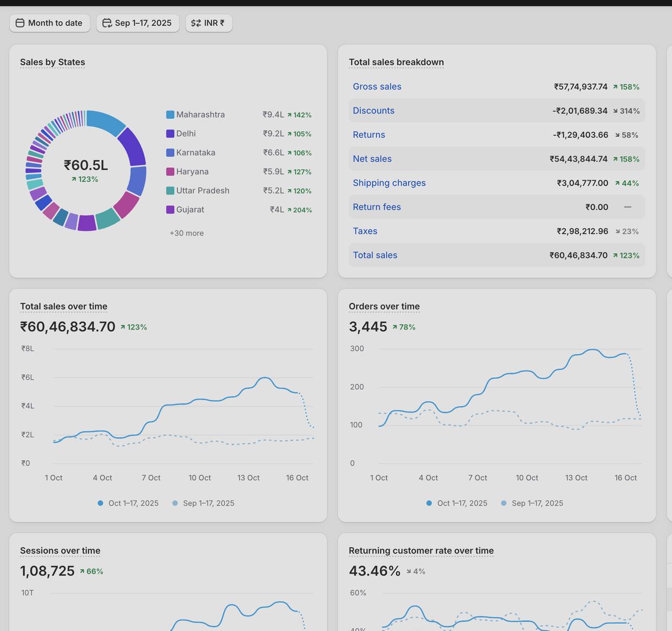Toggle Oct 1–17, 2025 legend in Total sales chart
The height and width of the screenshot is (631, 672).
point(128,503)
